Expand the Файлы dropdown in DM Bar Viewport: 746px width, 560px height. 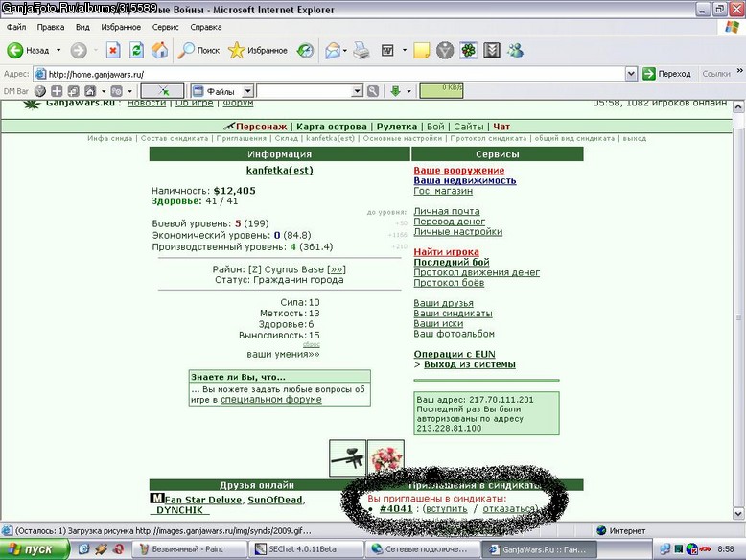[x=248, y=91]
